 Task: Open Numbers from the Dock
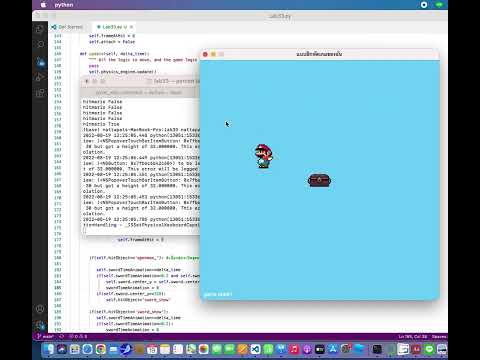[x=268, y=349]
